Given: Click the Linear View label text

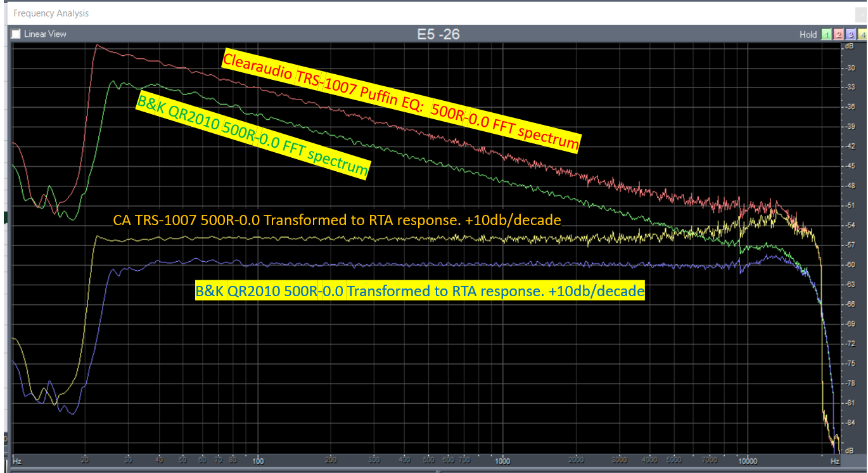Looking at the screenshot, I should tap(45, 34).
